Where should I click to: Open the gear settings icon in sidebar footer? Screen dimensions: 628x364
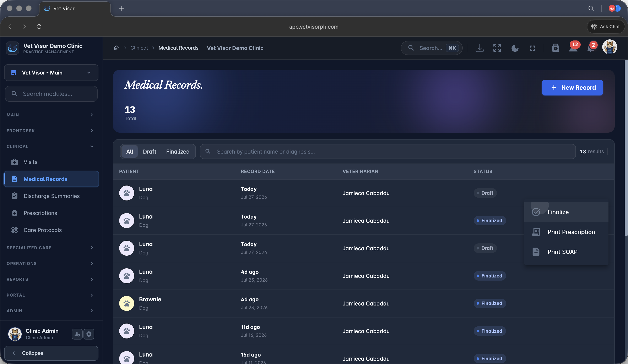[x=89, y=334]
